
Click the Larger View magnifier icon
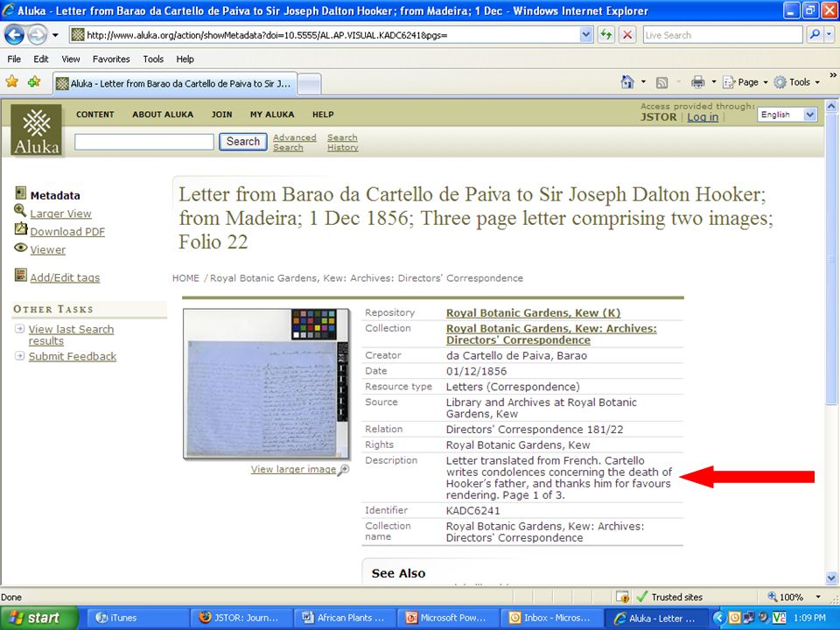tap(20, 211)
